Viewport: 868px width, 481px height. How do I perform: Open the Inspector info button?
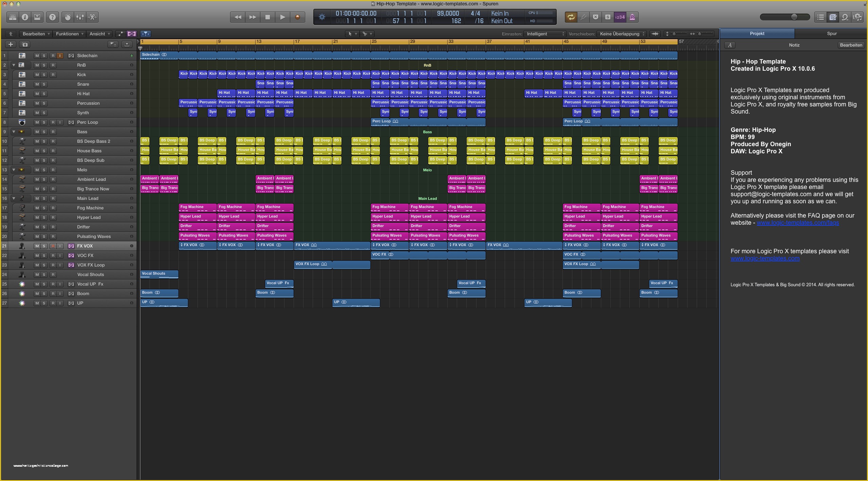(25, 17)
